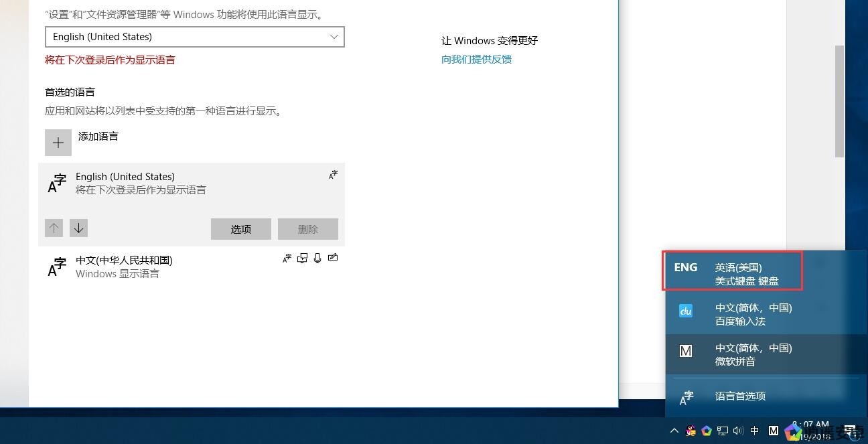Click the 选项 button for English
Viewport: 868px width, 444px height.
(x=240, y=229)
